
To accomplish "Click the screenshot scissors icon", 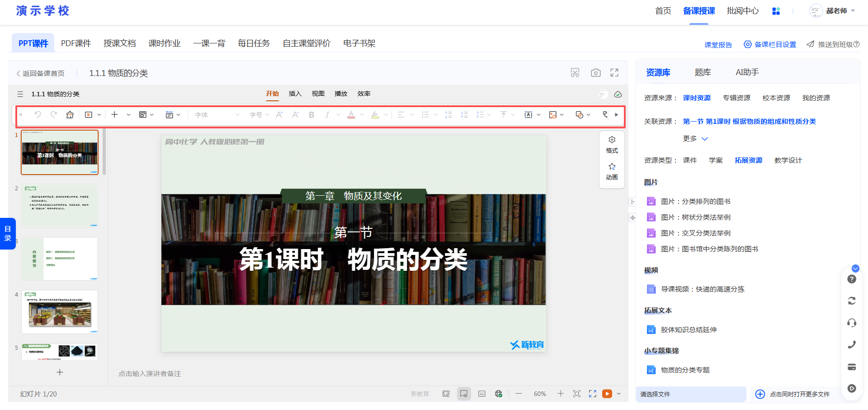I will (x=575, y=73).
